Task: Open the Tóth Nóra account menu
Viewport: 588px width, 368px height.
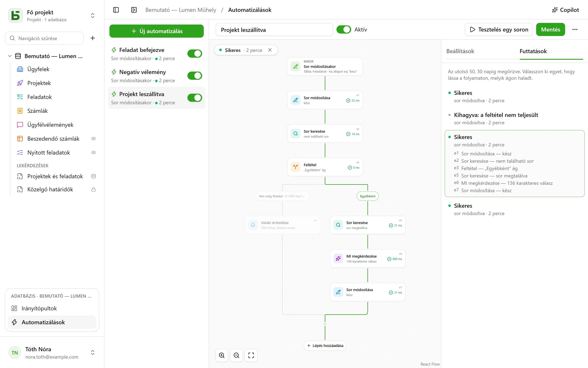Action: pyautogui.click(x=52, y=353)
